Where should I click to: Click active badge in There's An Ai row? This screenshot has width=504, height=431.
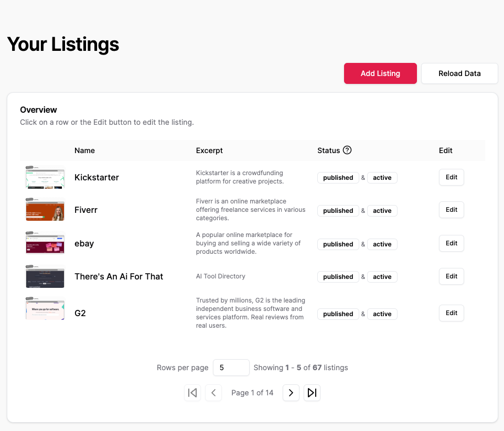[x=382, y=277]
